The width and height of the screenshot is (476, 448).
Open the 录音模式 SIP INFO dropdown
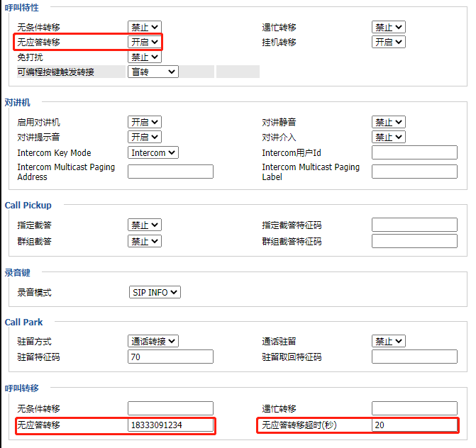coord(155,292)
